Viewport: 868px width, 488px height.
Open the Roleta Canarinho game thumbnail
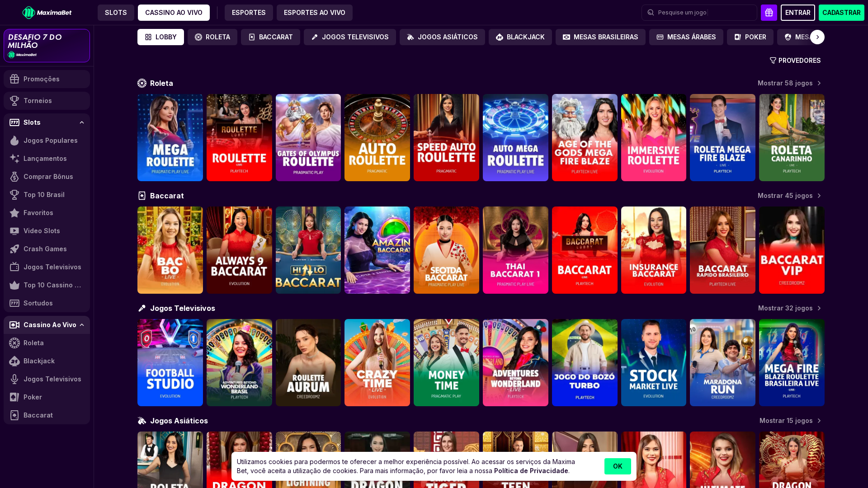(792, 138)
